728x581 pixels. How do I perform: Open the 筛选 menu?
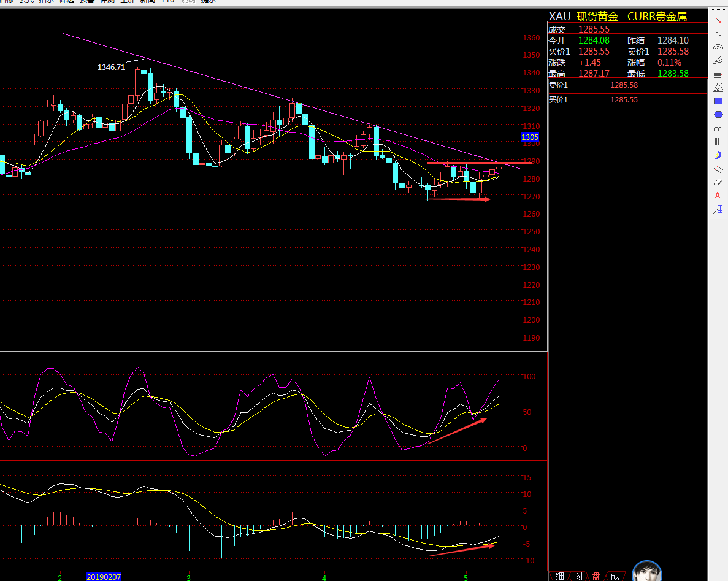(67, 1)
